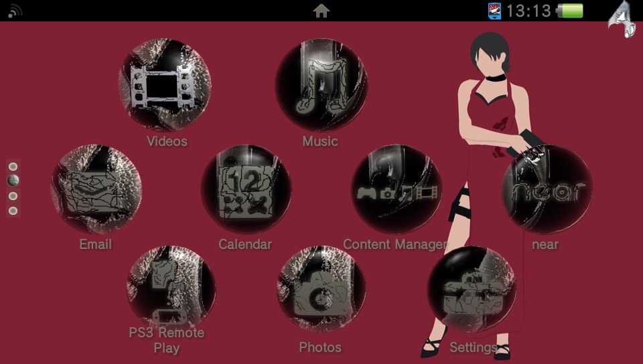Click the "Calendar" label text
This screenshot has width=643, height=364.
click(245, 244)
